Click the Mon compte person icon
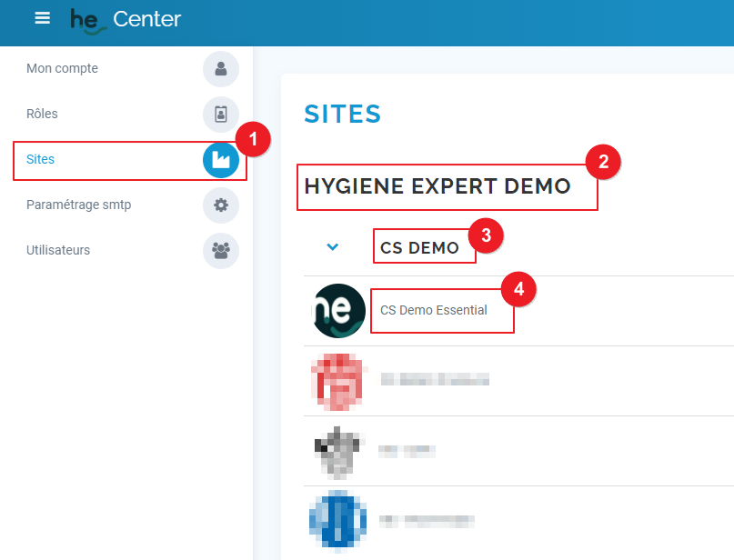734x560 pixels. pyautogui.click(x=220, y=69)
